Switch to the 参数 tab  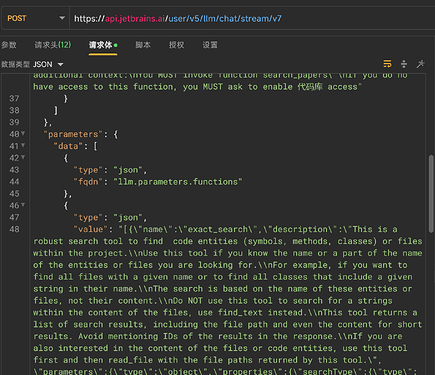click(9, 45)
